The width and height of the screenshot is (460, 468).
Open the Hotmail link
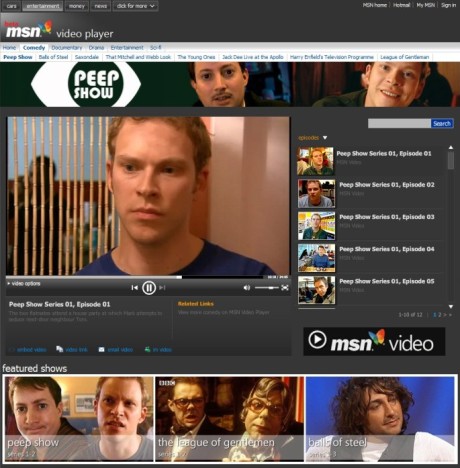(x=401, y=5)
